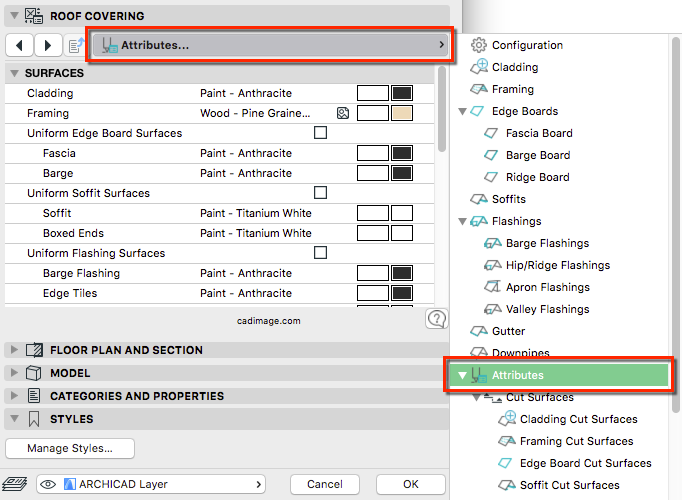Collapse the Flashings tree group
This screenshot has height=500, width=682.
point(463,221)
